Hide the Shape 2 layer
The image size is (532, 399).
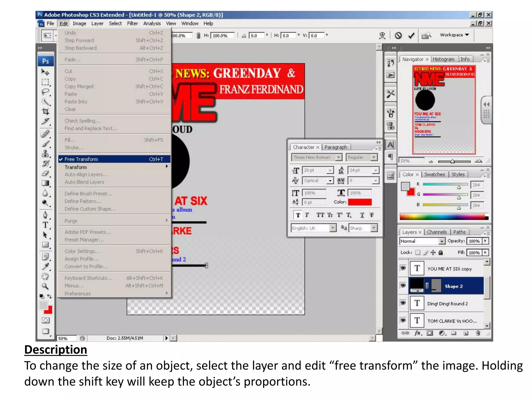pos(403,285)
